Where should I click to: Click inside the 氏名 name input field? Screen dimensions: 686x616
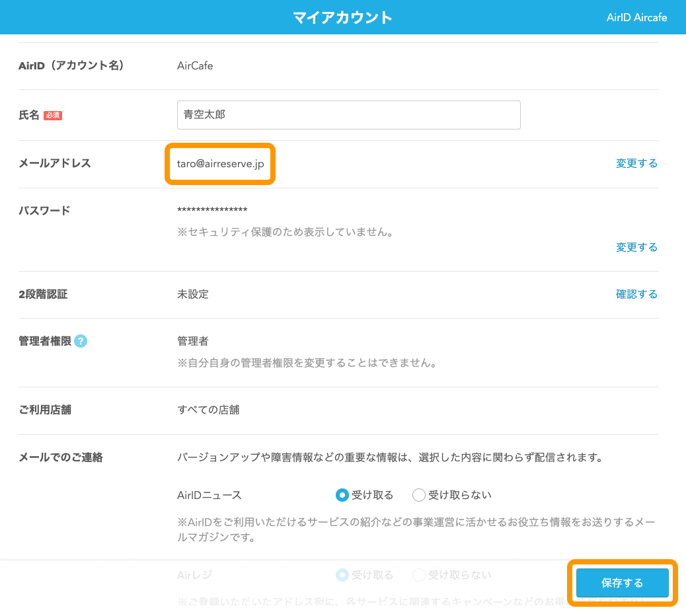pos(349,114)
